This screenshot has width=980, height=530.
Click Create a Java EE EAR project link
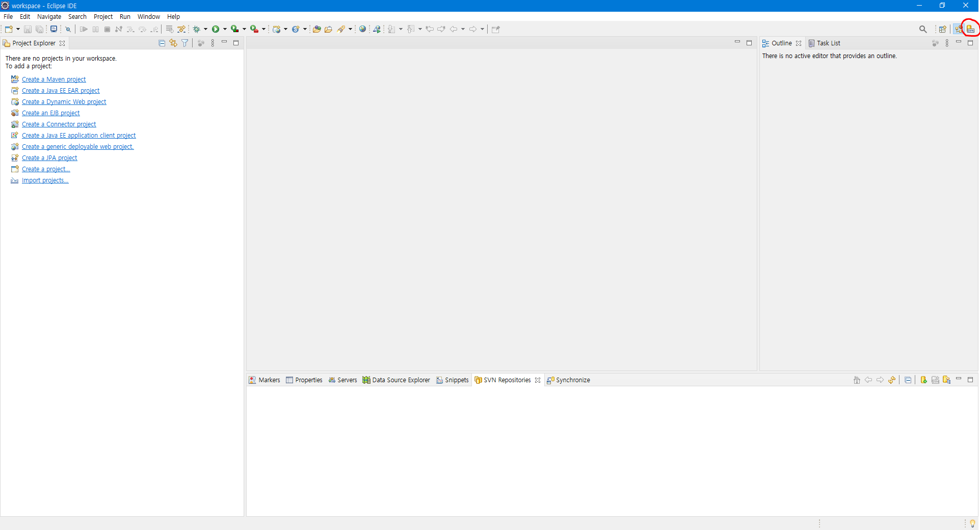coord(61,91)
